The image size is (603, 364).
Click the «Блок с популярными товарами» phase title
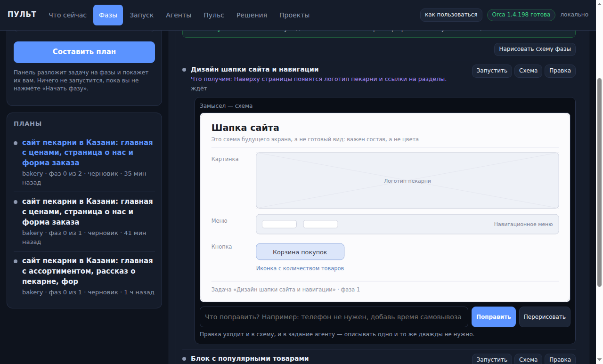250,358
